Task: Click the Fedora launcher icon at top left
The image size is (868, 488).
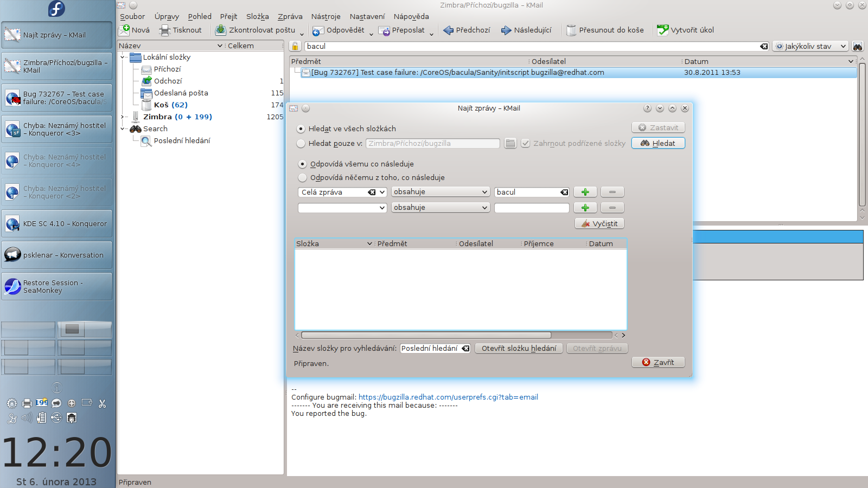Action: (x=56, y=9)
